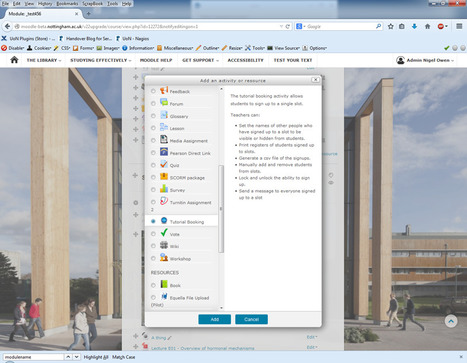467x363 pixels.
Task: Click the list scroll-down arrow in dialog
Action: point(221,308)
